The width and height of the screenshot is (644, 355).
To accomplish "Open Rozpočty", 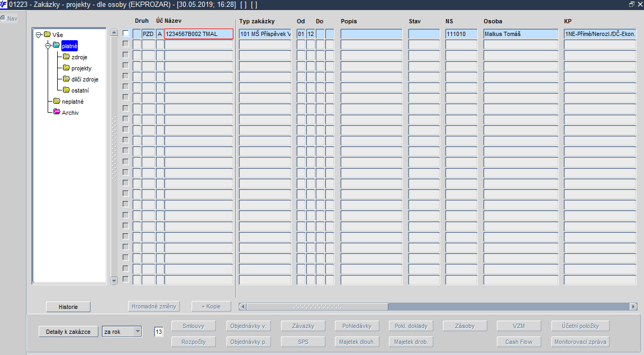I will (x=194, y=342).
